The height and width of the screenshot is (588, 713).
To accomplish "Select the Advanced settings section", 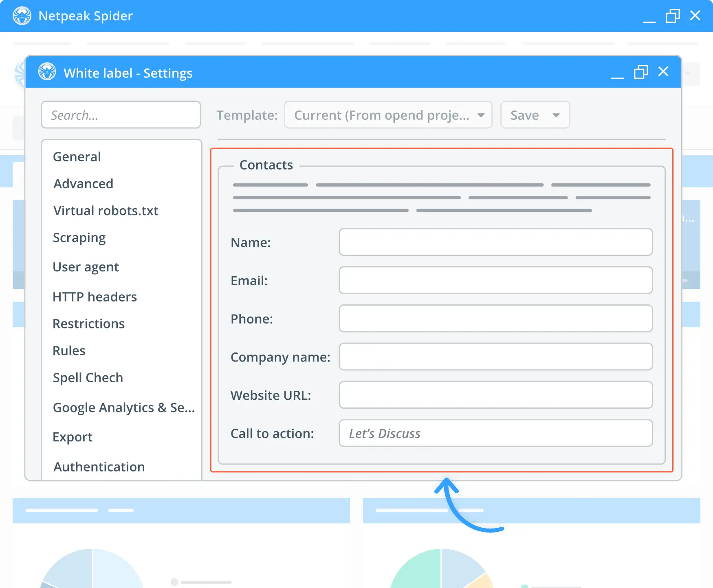I will (x=83, y=184).
